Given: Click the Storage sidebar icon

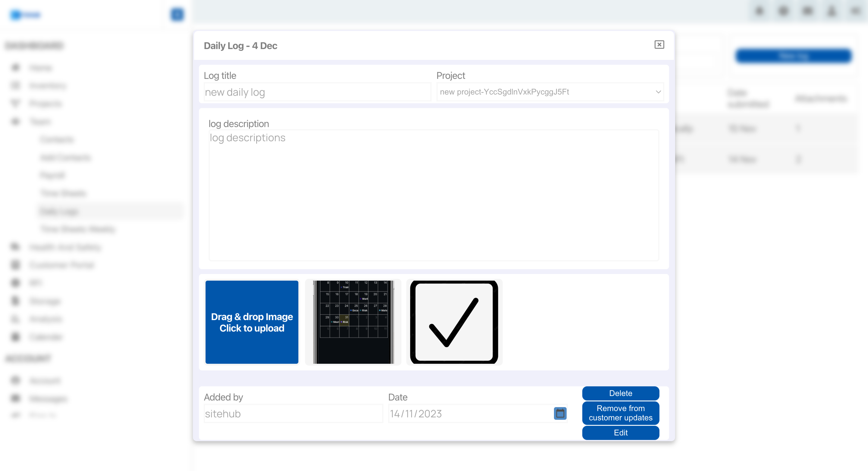Looking at the screenshot, I should coord(16,301).
